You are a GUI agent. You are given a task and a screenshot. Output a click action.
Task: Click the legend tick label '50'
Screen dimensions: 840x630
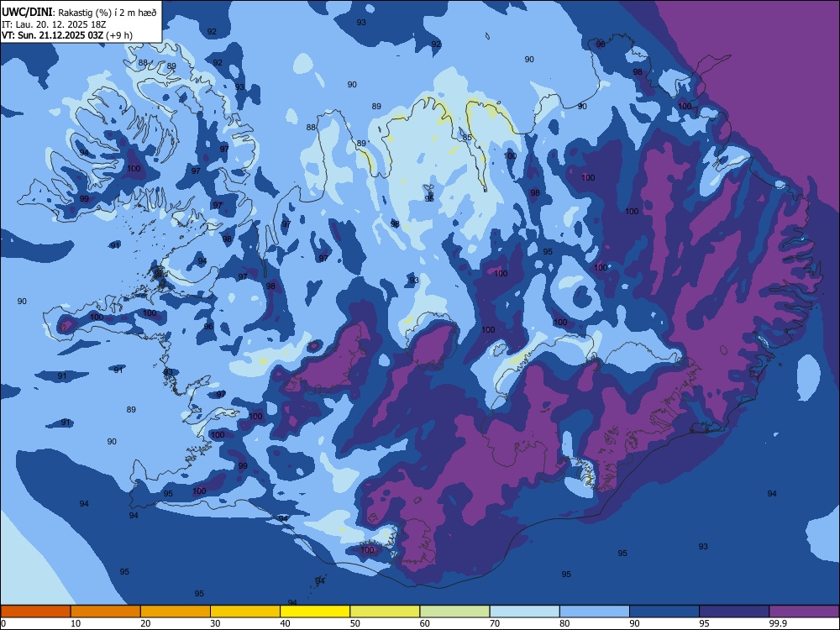pyautogui.click(x=354, y=623)
